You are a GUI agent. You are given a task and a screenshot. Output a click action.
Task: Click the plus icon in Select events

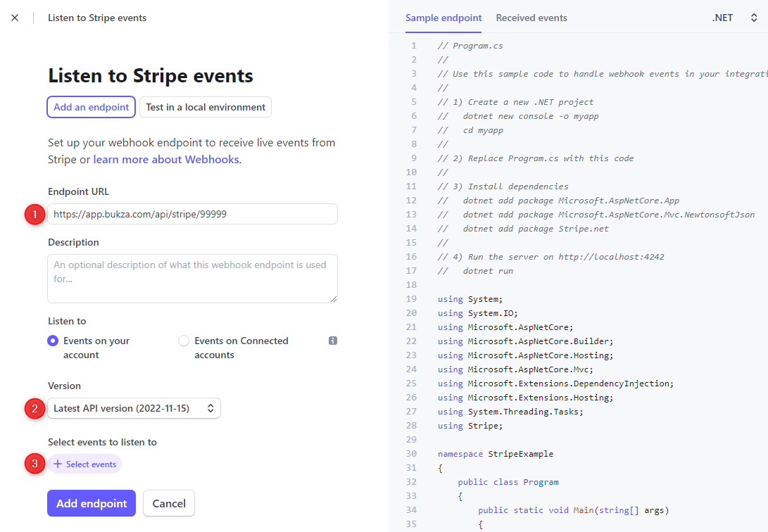(x=58, y=464)
